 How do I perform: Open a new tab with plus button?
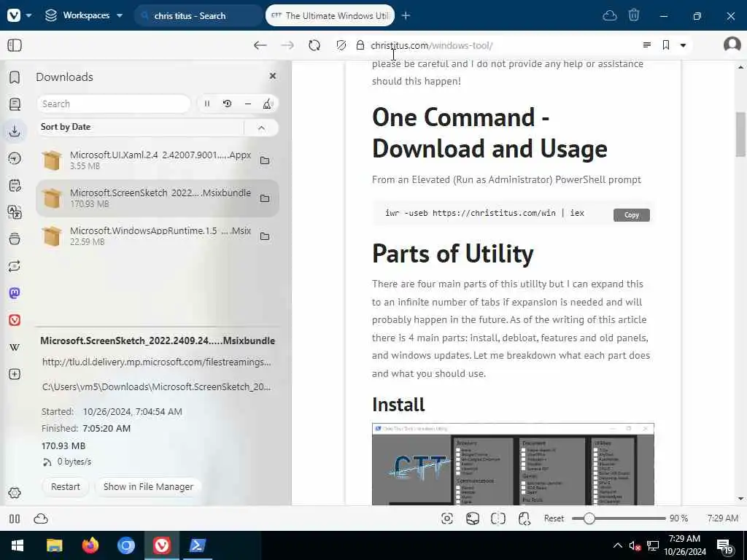pos(406,16)
